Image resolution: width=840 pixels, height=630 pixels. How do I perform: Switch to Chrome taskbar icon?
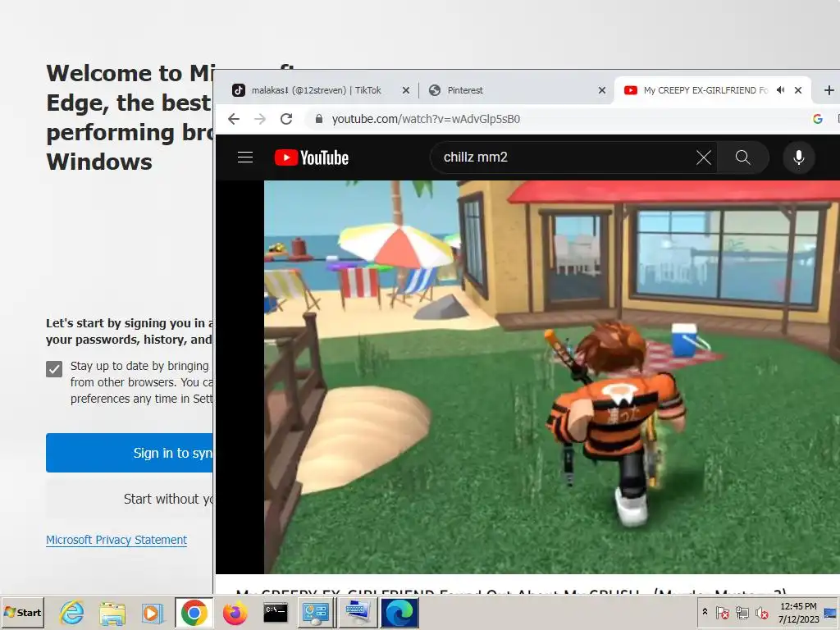[194, 612]
